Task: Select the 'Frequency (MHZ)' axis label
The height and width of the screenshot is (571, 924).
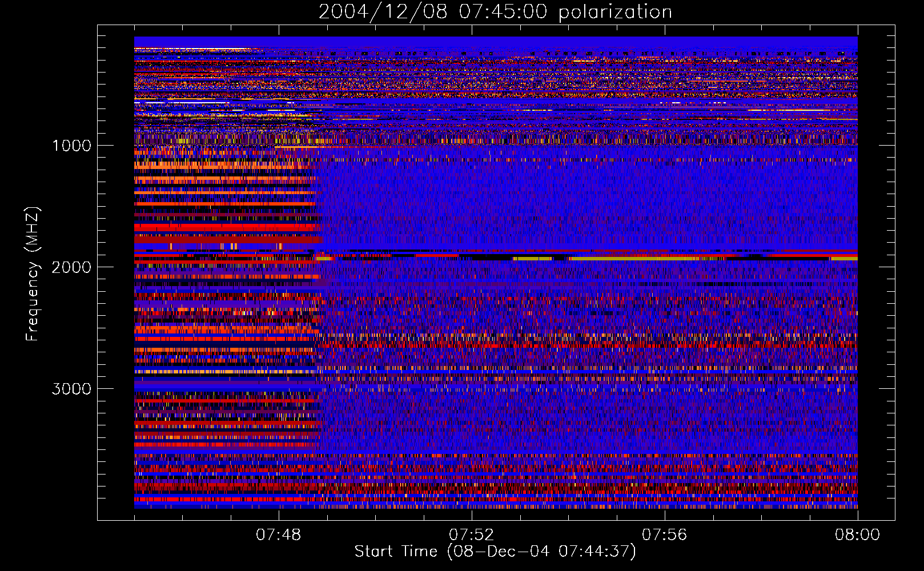Action: tap(33, 274)
